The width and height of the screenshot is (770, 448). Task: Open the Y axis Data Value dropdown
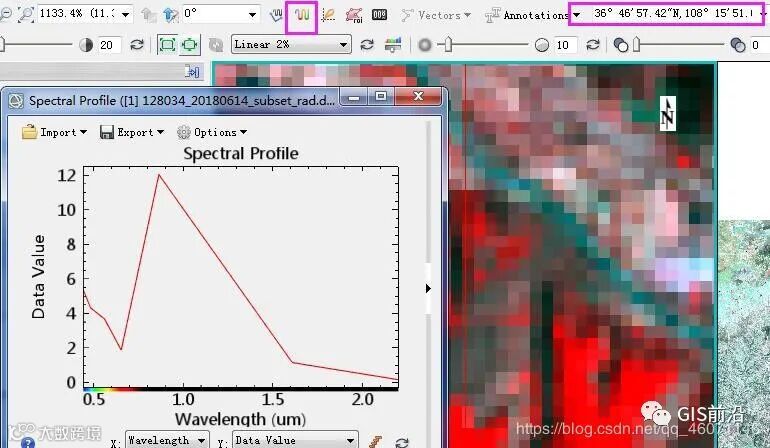[295, 440]
